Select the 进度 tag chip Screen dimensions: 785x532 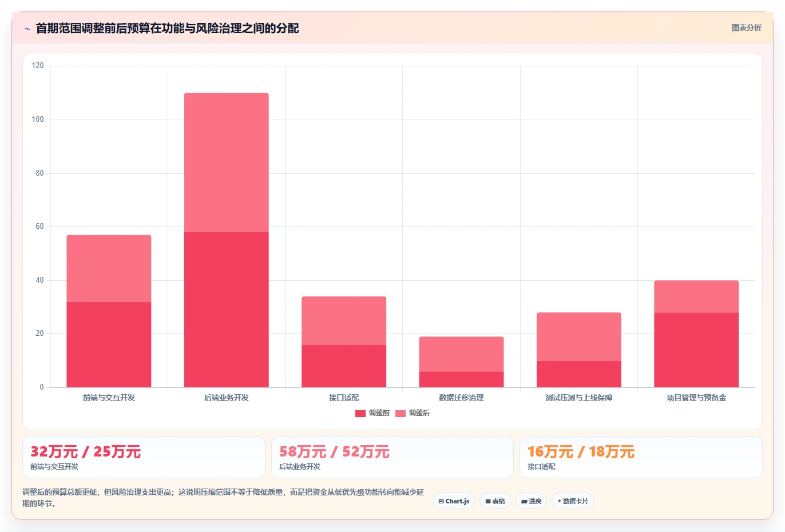(x=531, y=501)
